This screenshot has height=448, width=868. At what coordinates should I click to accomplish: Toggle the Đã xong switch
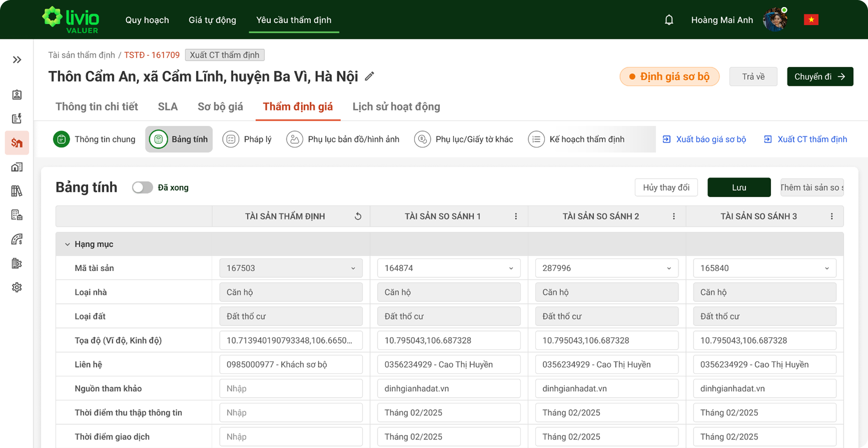pos(142,188)
